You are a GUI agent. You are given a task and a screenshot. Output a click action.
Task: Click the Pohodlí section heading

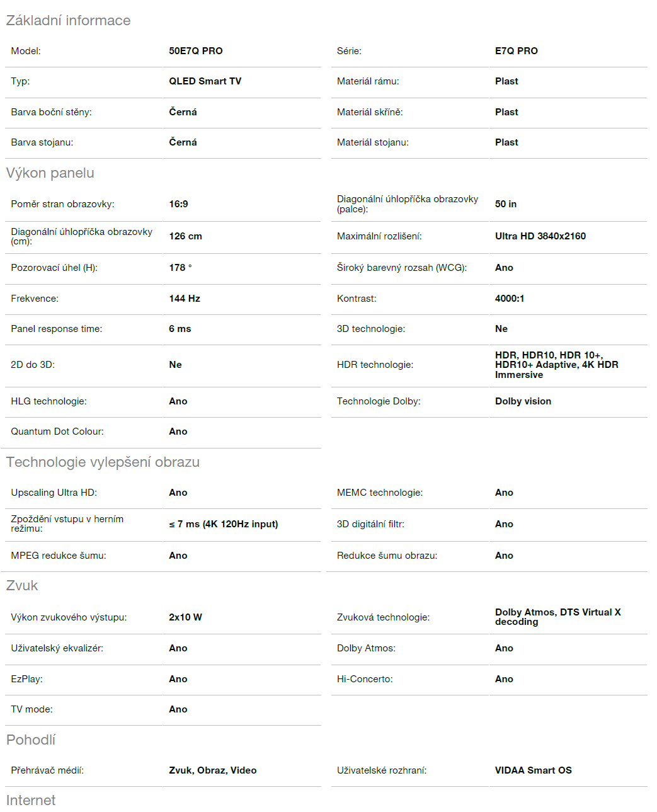(x=31, y=740)
